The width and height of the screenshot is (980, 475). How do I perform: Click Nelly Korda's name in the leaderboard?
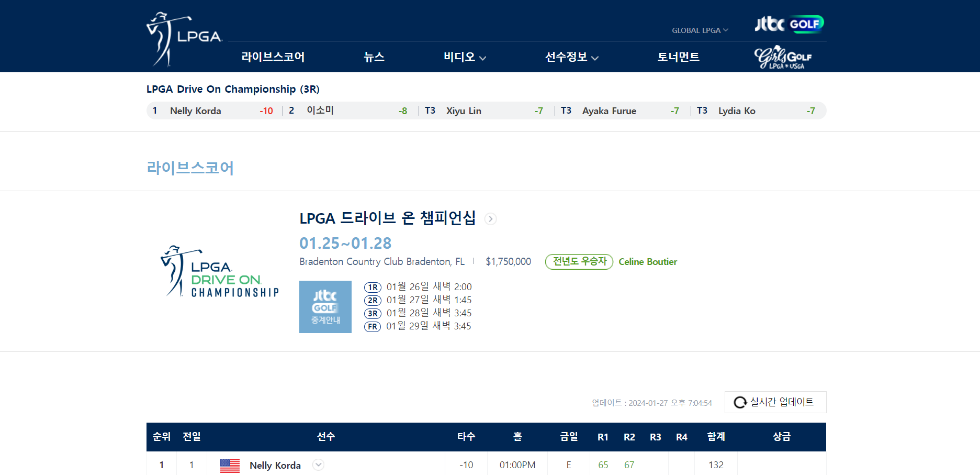click(275, 466)
